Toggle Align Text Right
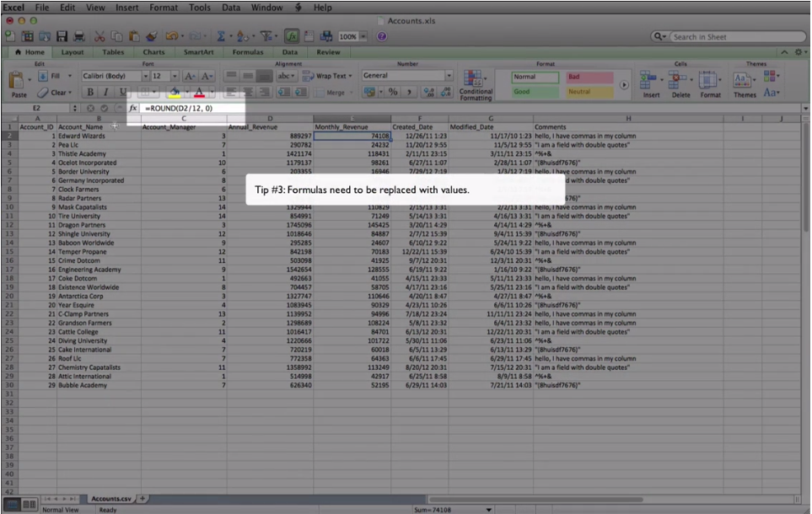 265,92
